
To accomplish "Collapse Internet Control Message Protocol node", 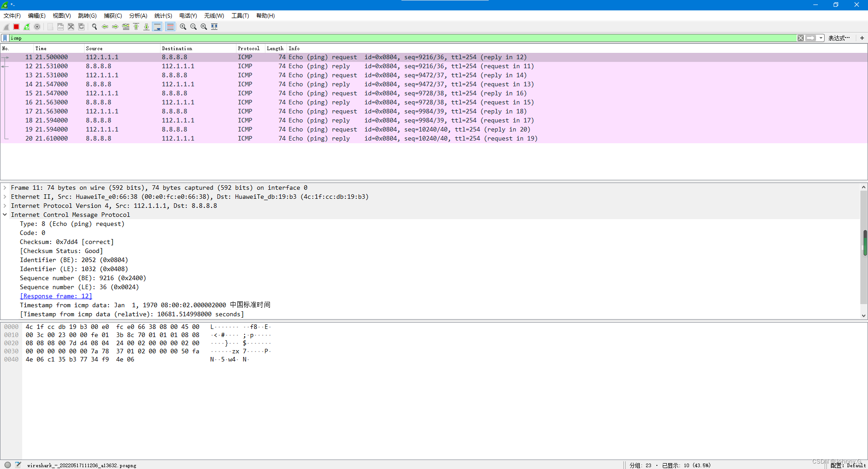I will [x=5, y=215].
